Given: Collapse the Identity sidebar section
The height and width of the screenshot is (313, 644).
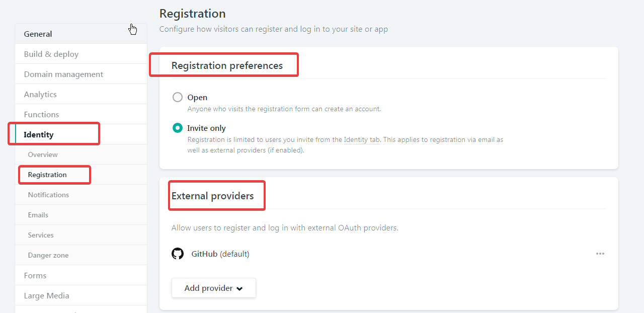Looking at the screenshot, I should tap(81, 134).
